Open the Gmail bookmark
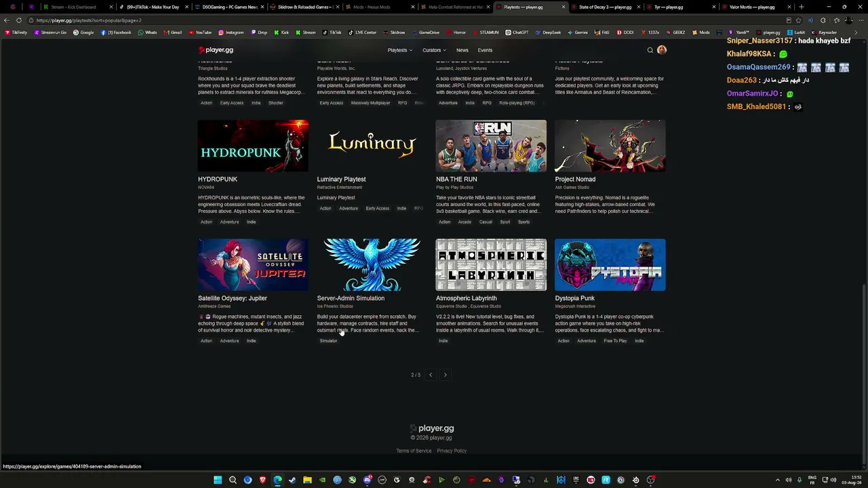Viewport: 868px width, 488px height. click(172, 33)
